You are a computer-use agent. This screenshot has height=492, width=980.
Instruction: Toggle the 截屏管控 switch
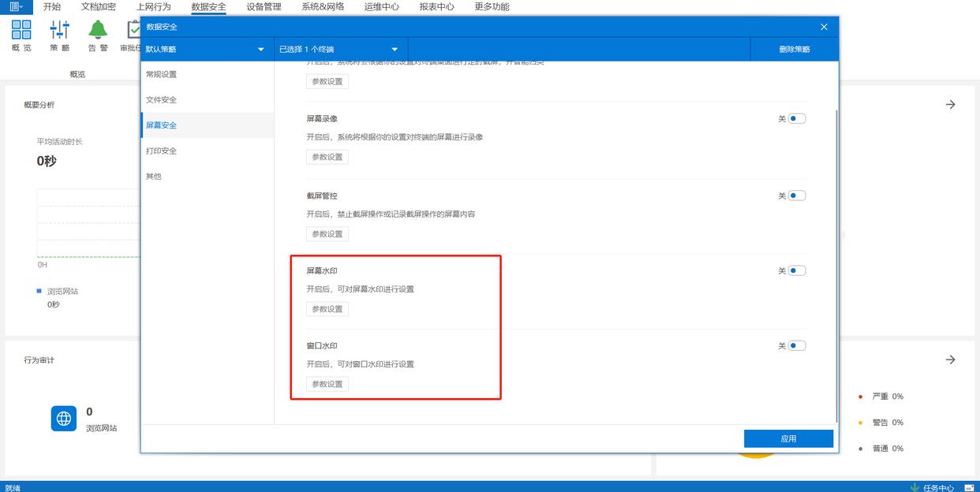click(x=797, y=196)
